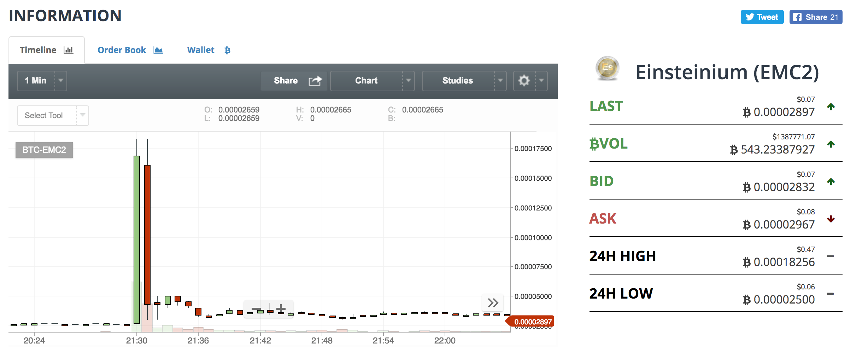Click the 0.00017500 price axis label
868x358 pixels.
533,149
